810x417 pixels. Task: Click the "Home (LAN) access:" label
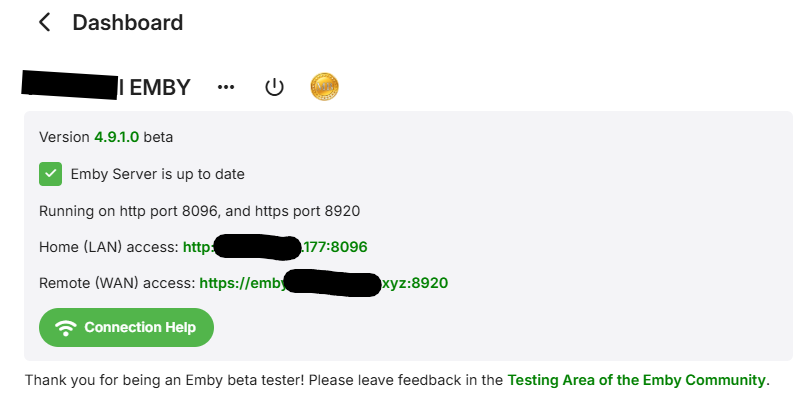pyautogui.click(x=108, y=246)
